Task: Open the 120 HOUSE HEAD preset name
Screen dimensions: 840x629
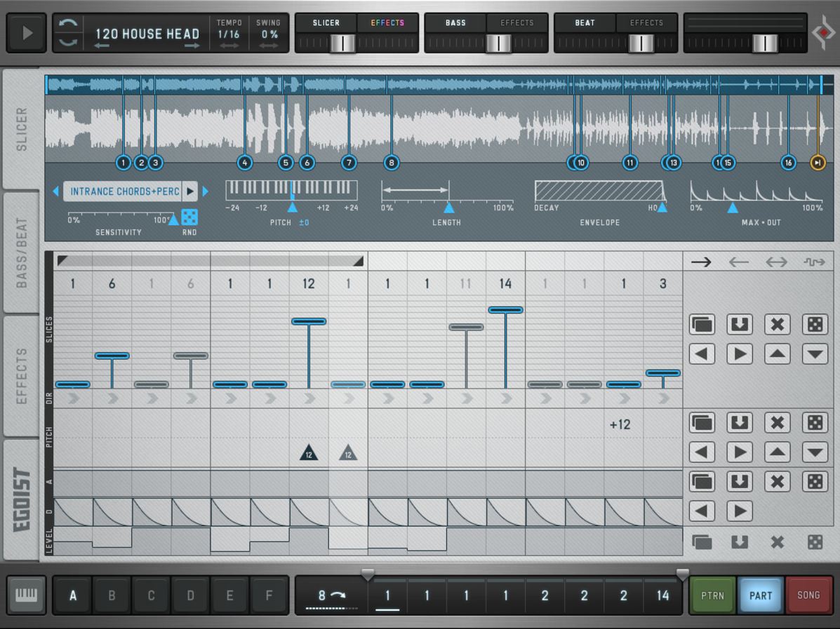Action: (x=147, y=33)
